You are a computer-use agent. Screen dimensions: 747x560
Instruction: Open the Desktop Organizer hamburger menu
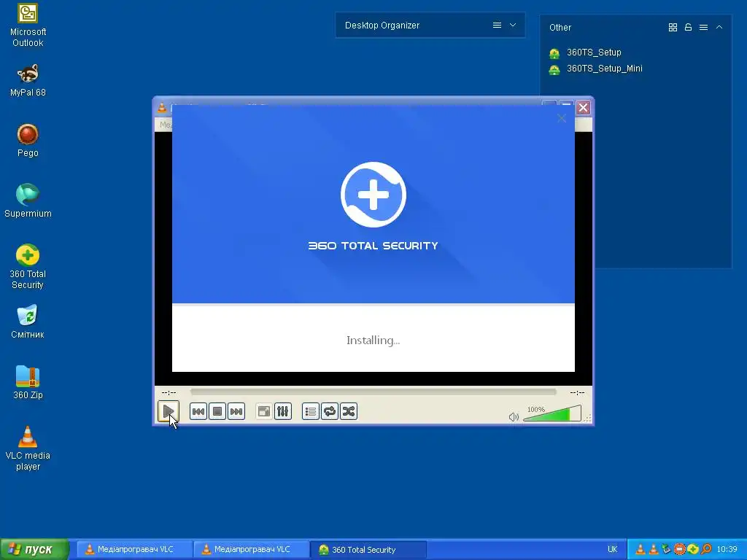tap(497, 26)
